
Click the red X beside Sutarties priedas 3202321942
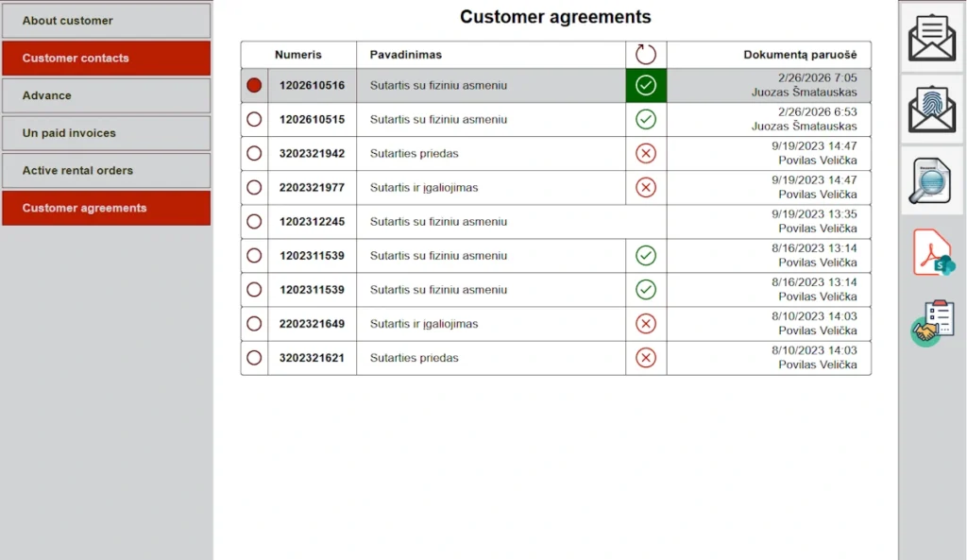point(646,153)
